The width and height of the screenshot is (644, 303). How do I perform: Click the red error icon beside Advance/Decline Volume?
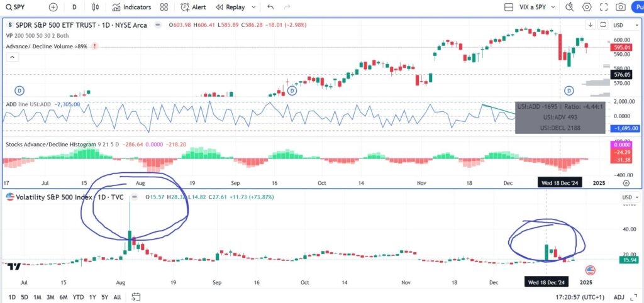pos(95,47)
